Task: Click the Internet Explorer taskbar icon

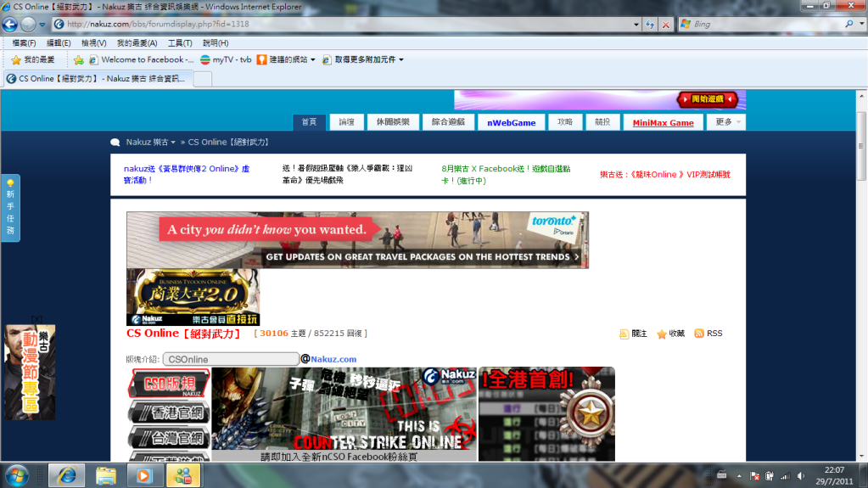Action: click(x=66, y=476)
